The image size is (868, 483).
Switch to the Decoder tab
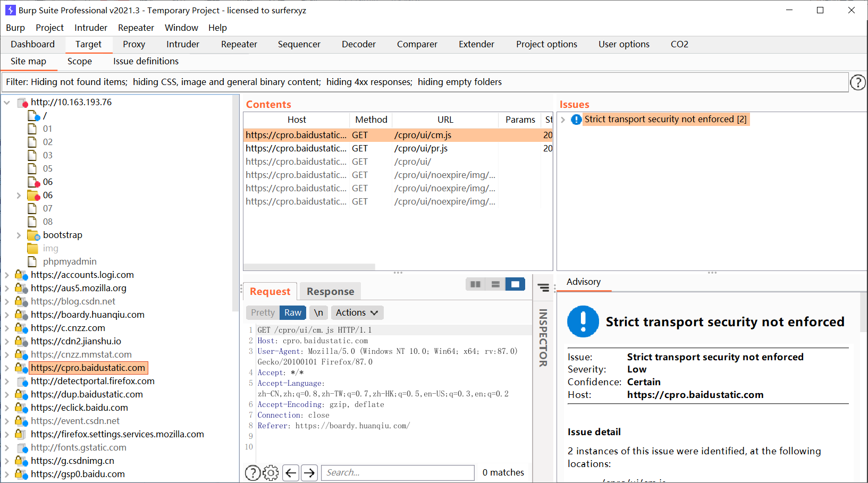pyautogui.click(x=359, y=44)
